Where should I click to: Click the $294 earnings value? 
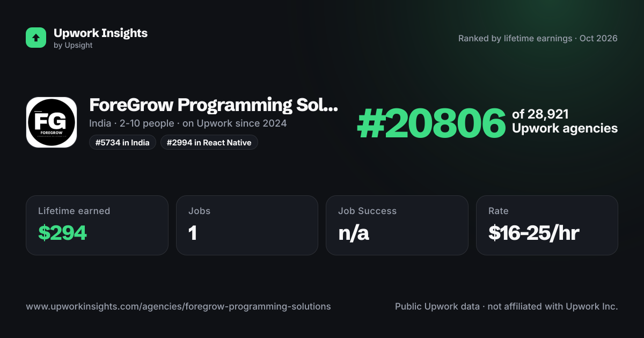click(62, 233)
